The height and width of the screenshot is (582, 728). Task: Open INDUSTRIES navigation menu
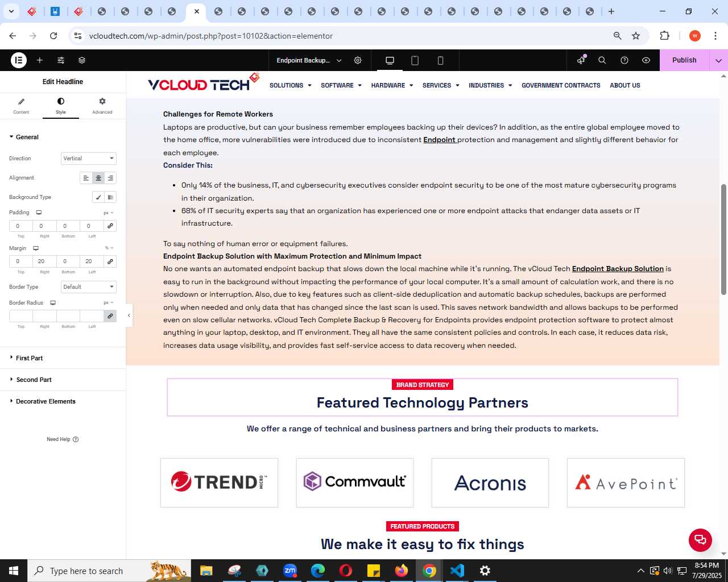point(490,85)
